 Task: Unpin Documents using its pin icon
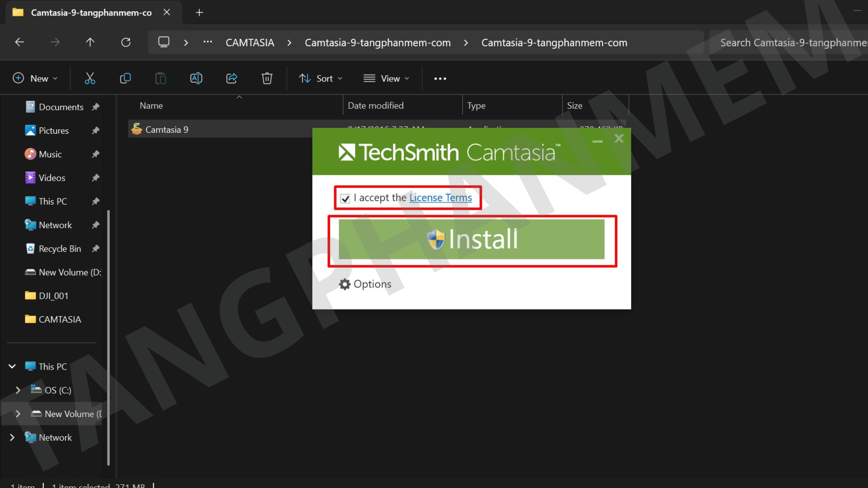95,107
